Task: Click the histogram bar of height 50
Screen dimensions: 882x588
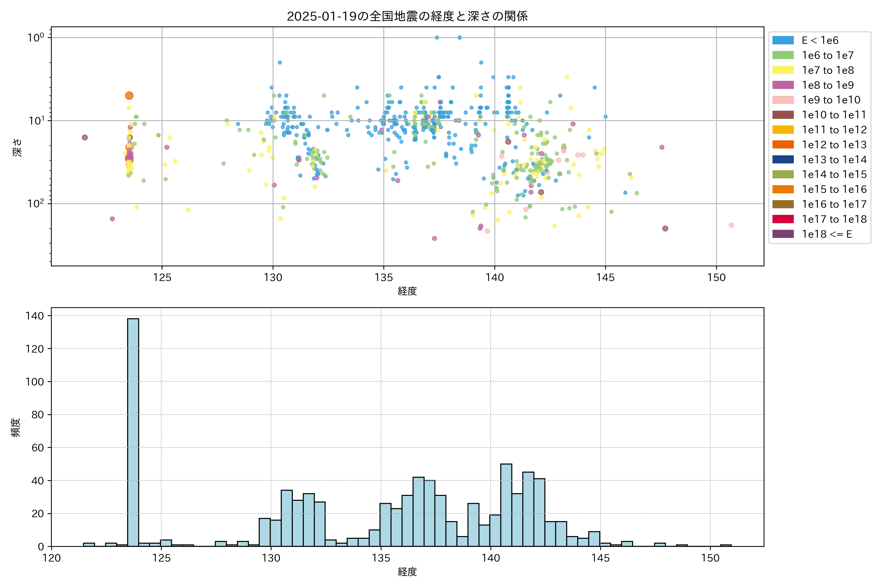Action: coord(506,505)
